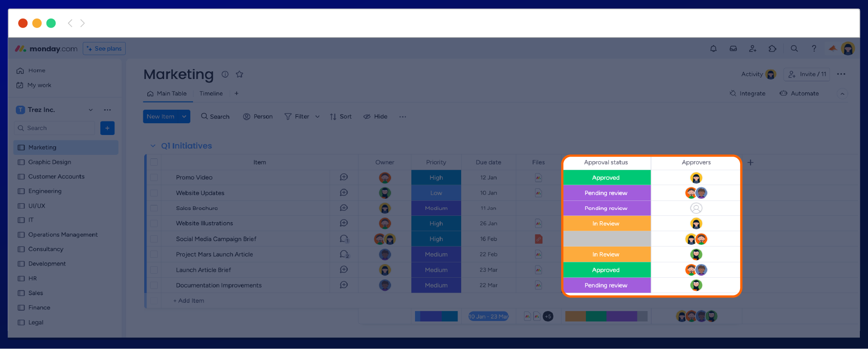Open the New Item dropdown arrow
Viewport: 868px width, 349px height.
[184, 116]
